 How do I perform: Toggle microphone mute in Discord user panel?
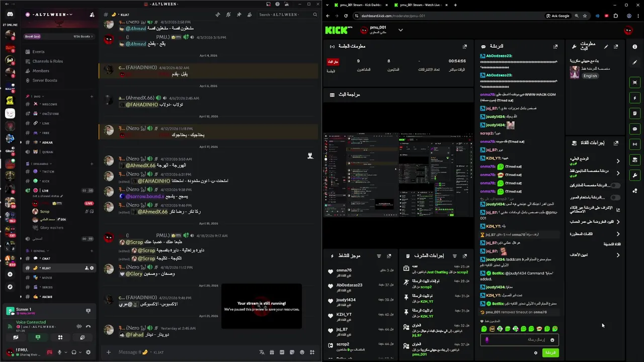tap(59, 352)
